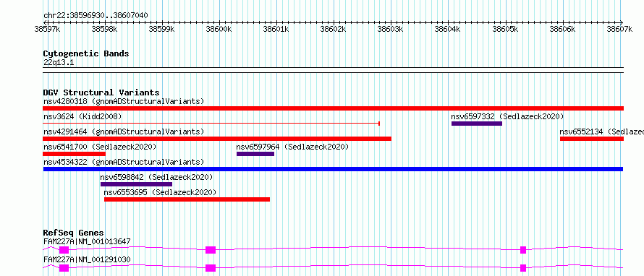Select the nsv3624 thin red variant line
Viewport: 644px width, 276px height.
[x=211, y=124]
